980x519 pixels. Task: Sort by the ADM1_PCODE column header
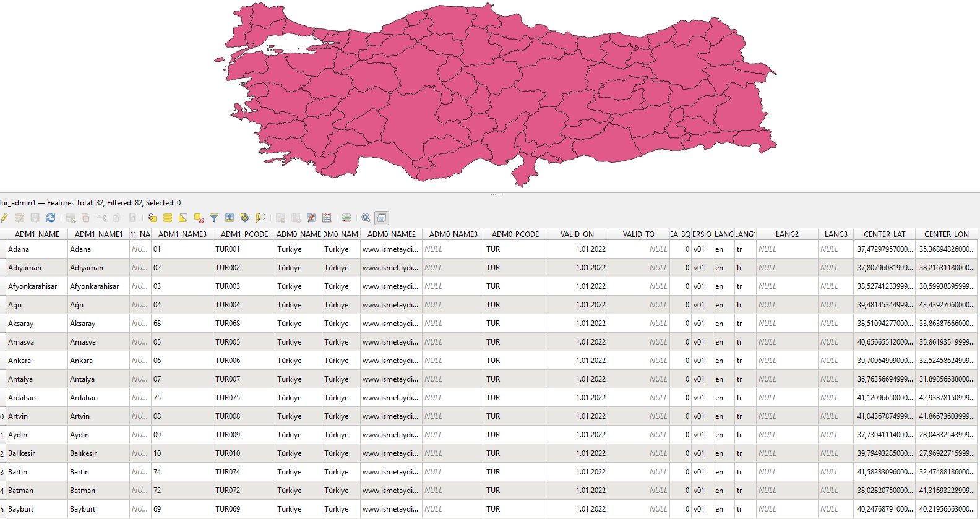(244, 234)
